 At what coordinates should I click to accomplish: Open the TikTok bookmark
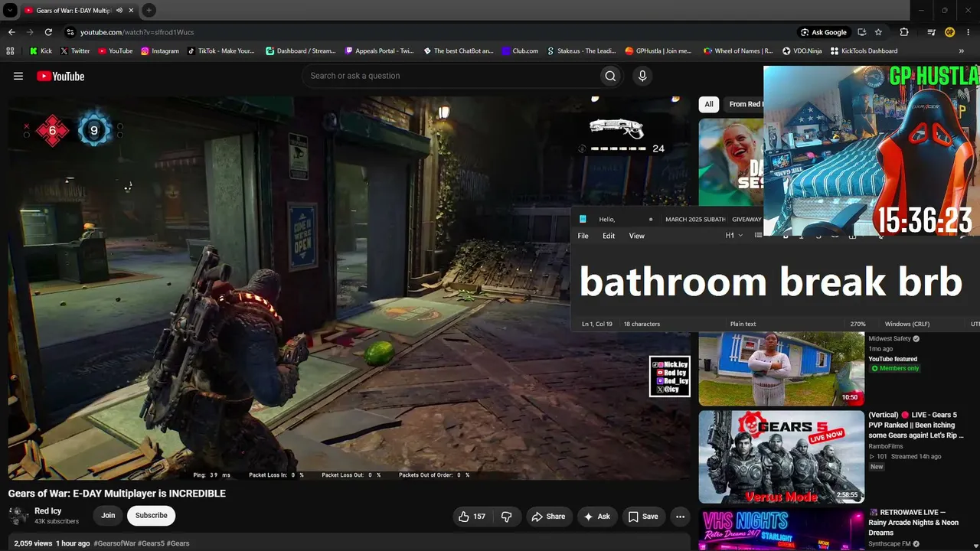[220, 51]
